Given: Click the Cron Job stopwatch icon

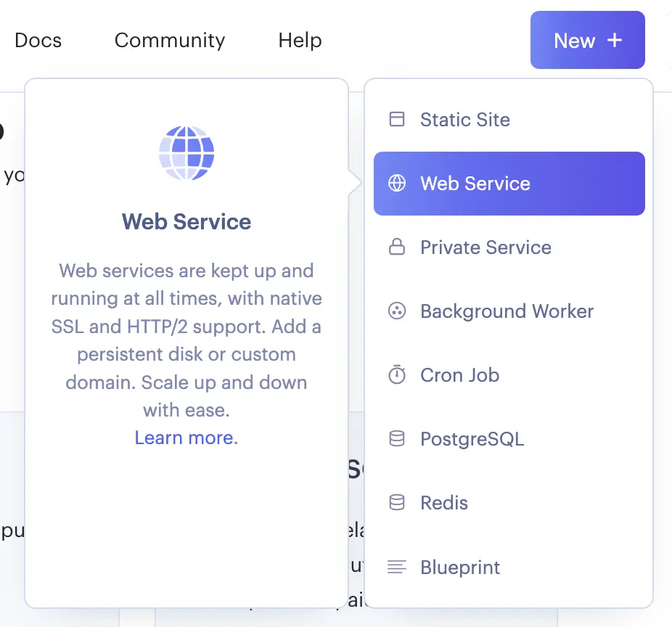Looking at the screenshot, I should [397, 375].
